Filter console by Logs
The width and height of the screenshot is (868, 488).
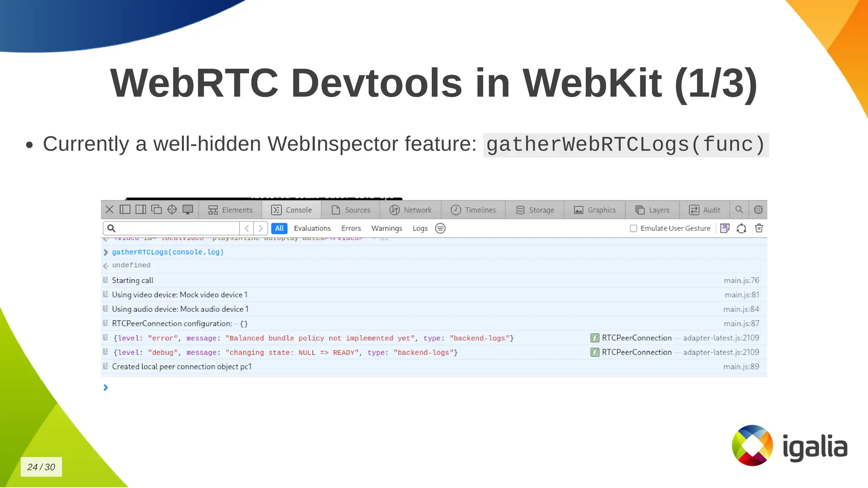tap(420, 228)
